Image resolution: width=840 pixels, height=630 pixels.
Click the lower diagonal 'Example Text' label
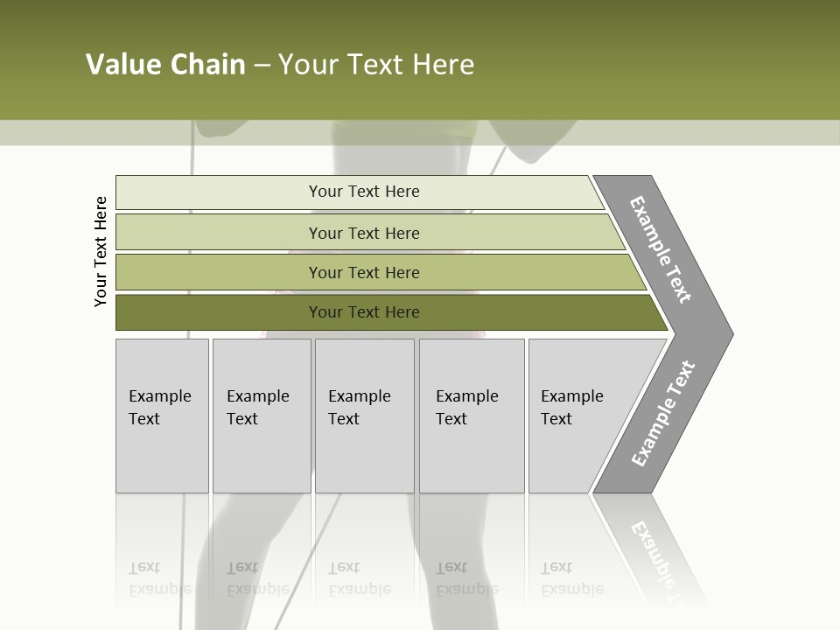click(x=663, y=413)
